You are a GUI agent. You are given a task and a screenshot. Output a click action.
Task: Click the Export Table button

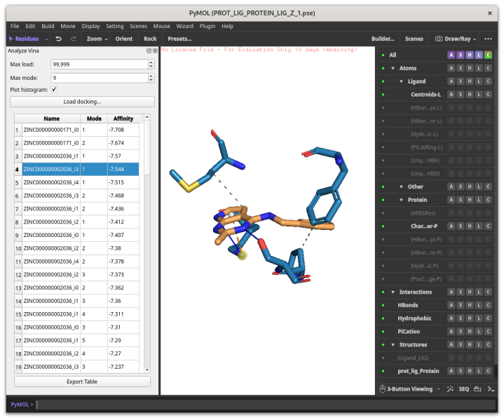tap(82, 381)
